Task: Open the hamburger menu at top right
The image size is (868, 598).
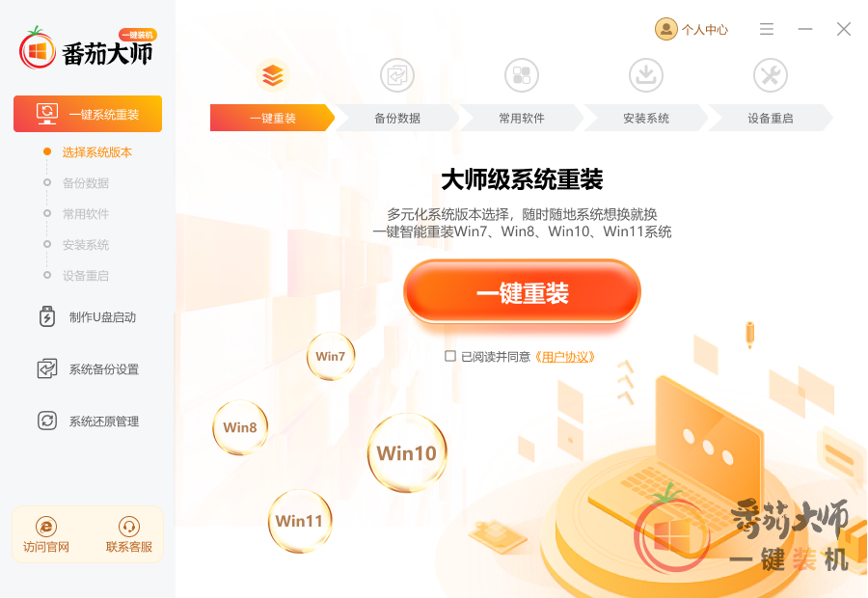Action: click(x=767, y=29)
